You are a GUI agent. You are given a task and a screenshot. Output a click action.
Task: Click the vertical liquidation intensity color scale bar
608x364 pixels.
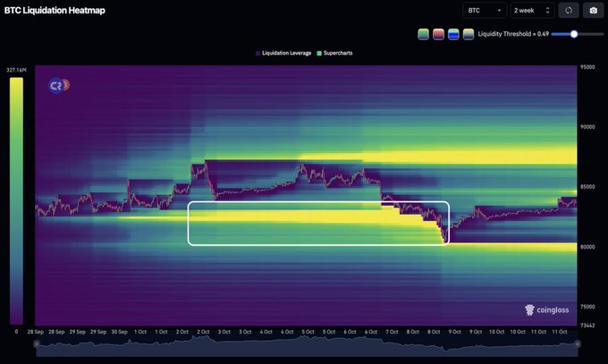pos(16,200)
